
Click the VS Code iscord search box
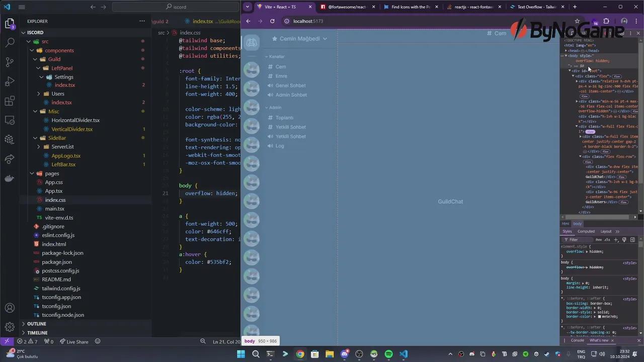(176, 7)
